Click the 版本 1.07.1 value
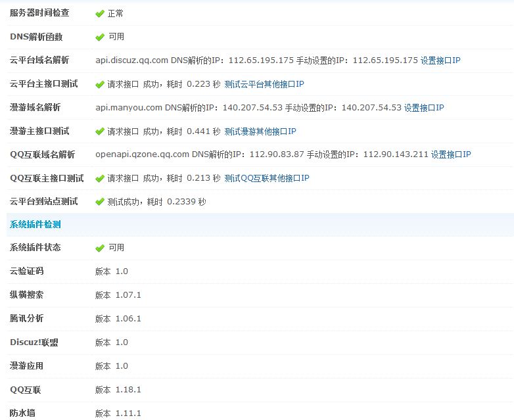This screenshot has width=514, height=420. pos(118,295)
